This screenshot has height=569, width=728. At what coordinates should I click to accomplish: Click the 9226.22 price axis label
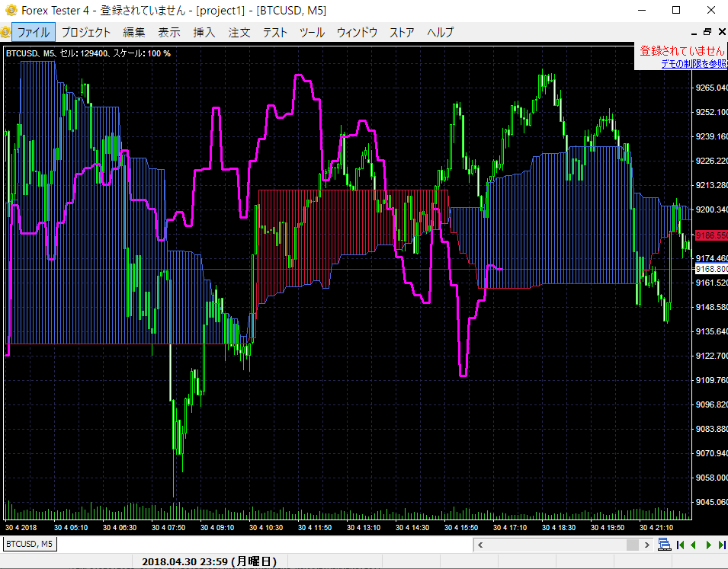pyautogui.click(x=711, y=161)
